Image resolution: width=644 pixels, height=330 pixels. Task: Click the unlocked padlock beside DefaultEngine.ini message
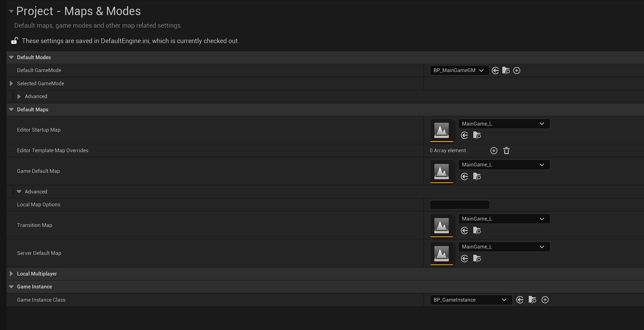[14, 41]
